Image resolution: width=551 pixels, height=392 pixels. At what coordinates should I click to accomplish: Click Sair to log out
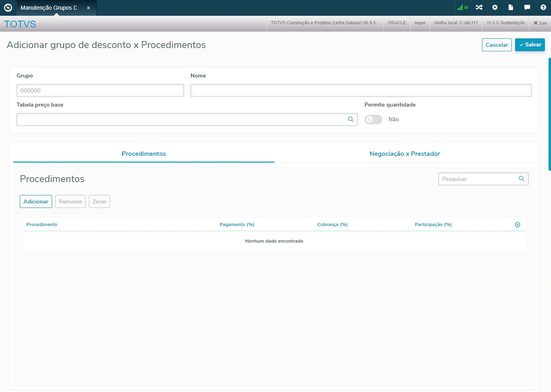[x=540, y=23]
